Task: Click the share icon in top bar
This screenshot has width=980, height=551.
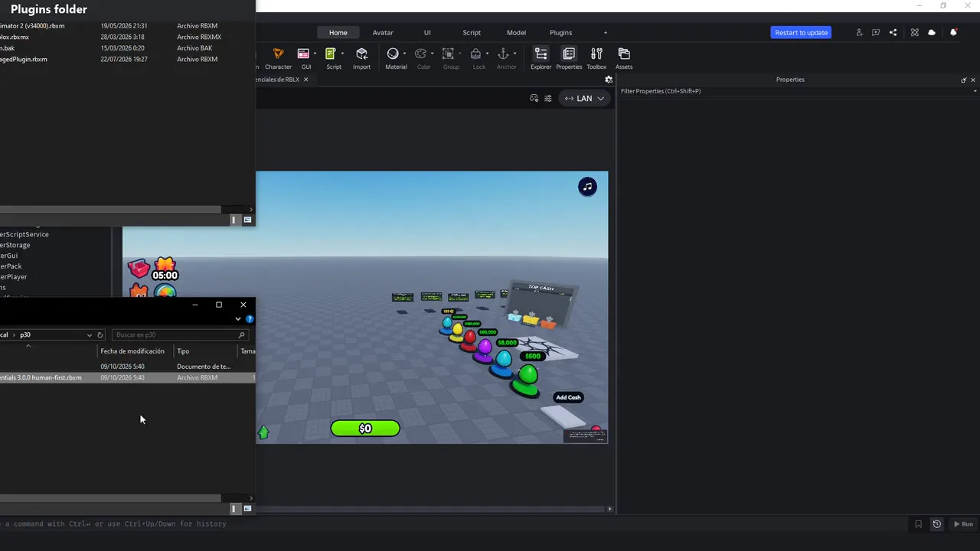Action: pyautogui.click(x=893, y=32)
